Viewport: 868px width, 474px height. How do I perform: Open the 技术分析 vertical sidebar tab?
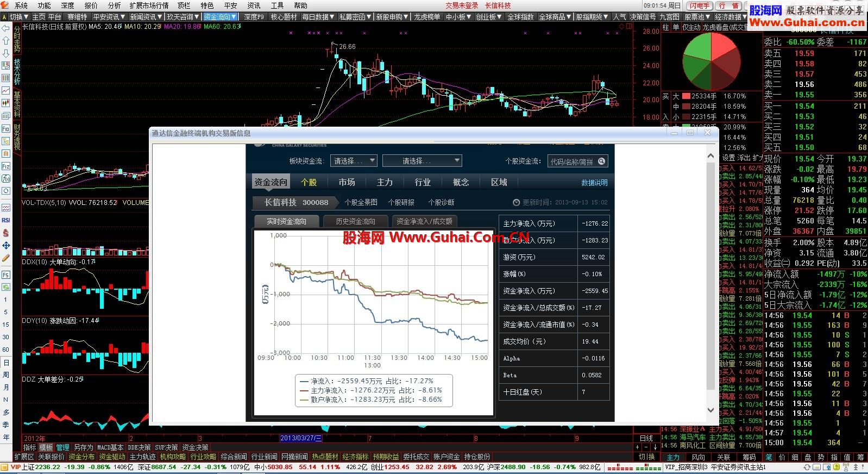[17, 72]
